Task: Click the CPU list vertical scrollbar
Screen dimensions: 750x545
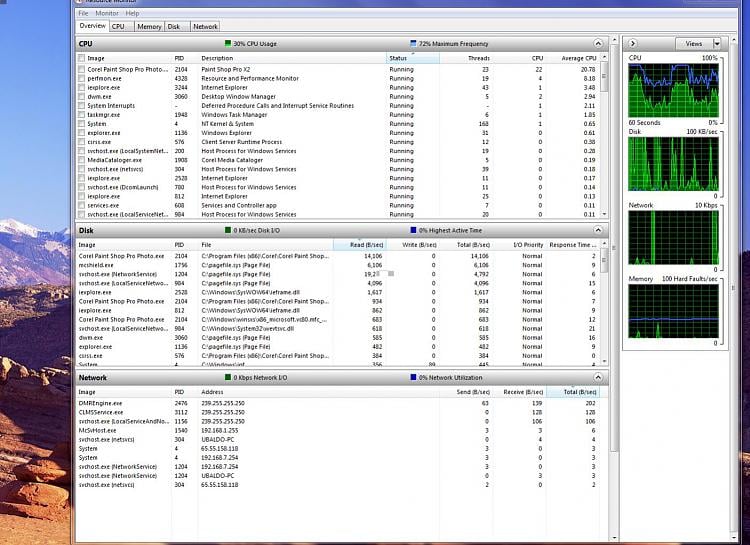Action: (x=604, y=136)
